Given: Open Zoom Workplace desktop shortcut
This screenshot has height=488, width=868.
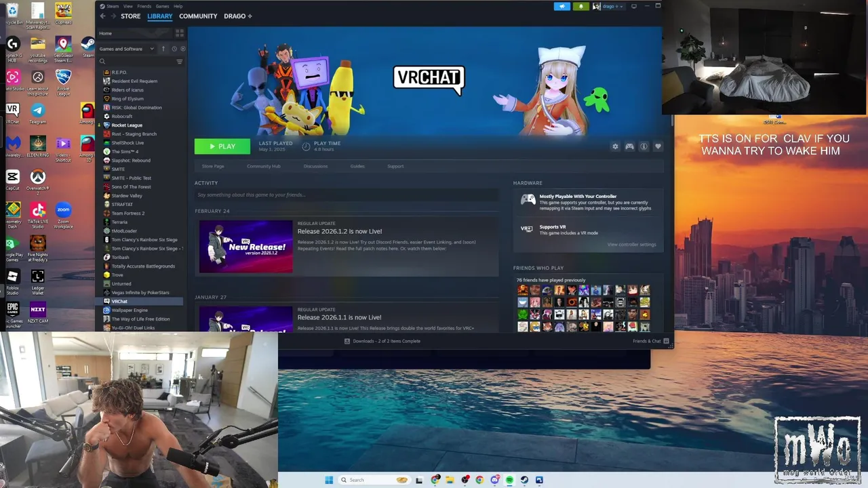Looking at the screenshot, I should (x=63, y=216).
